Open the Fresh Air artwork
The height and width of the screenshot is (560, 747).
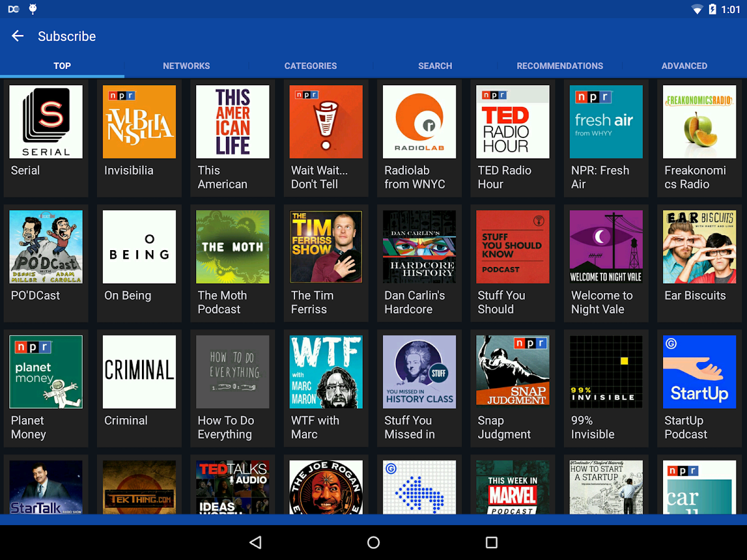pos(606,122)
